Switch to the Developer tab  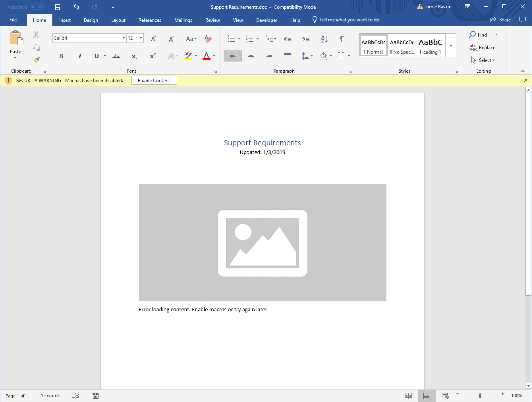pyautogui.click(x=266, y=20)
